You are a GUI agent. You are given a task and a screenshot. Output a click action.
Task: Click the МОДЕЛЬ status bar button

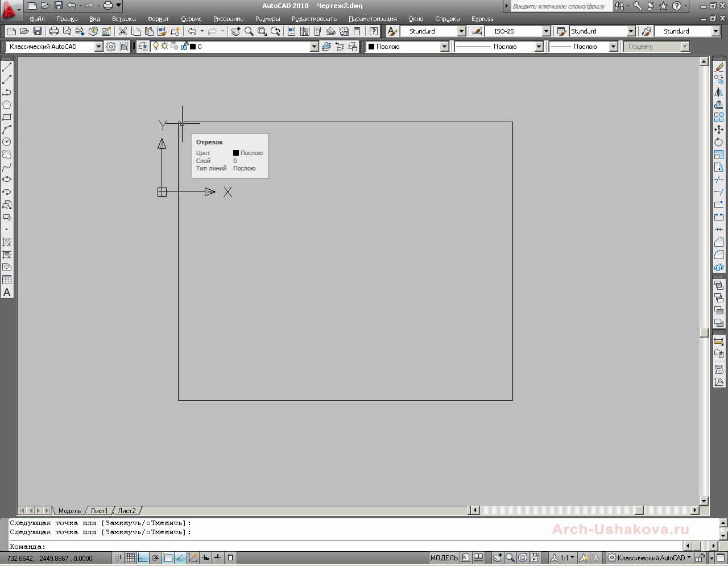click(444, 557)
